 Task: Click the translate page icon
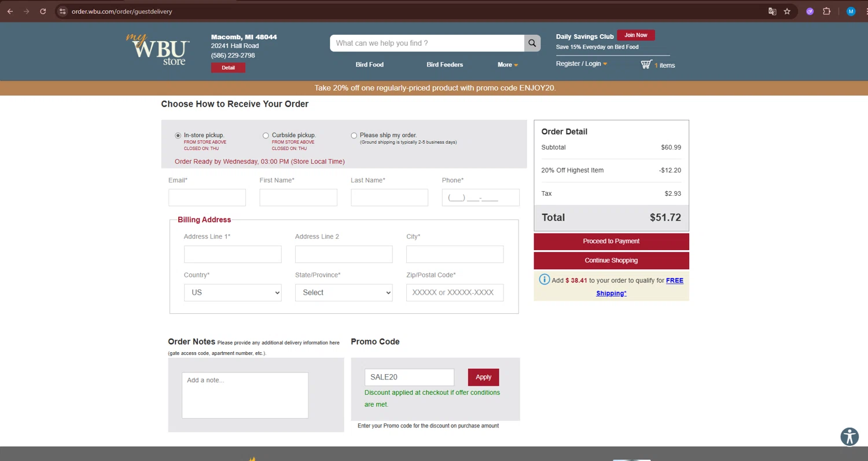click(772, 11)
